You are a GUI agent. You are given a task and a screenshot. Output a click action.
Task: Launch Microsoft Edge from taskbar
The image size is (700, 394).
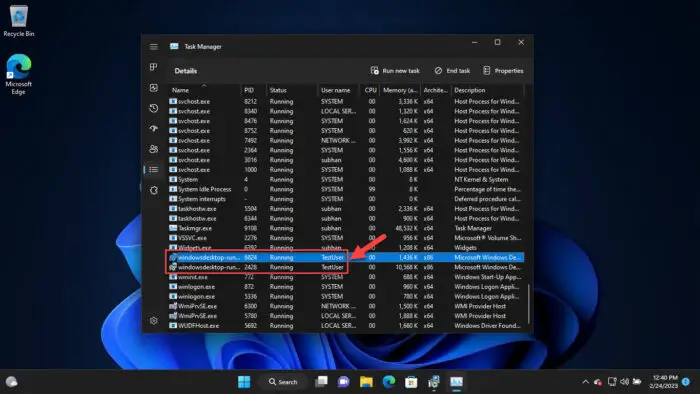pos(389,382)
